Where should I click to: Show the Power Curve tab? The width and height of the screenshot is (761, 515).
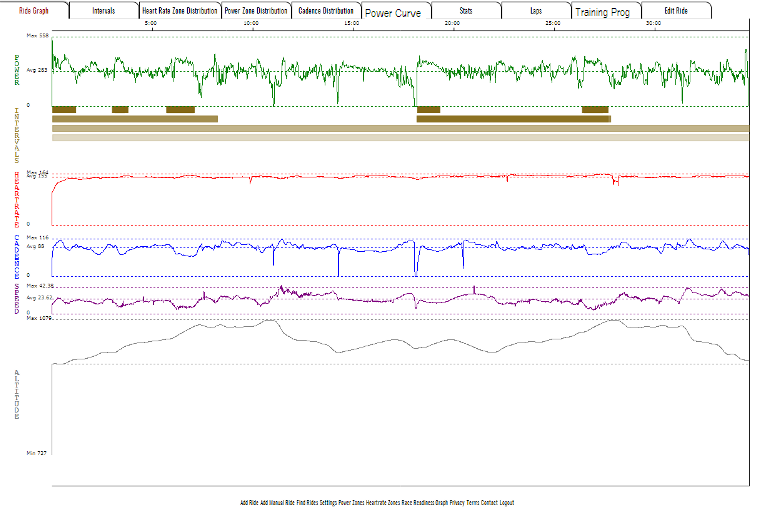(x=395, y=12)
